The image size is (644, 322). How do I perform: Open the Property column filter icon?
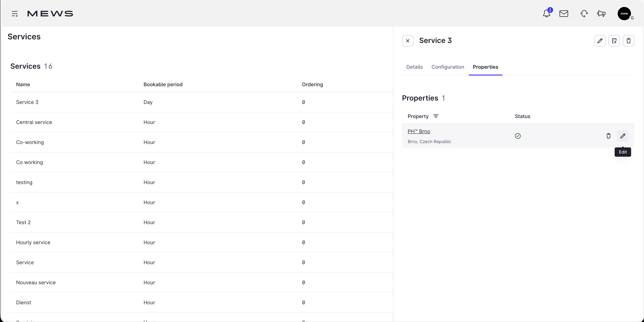coord(436,116)
